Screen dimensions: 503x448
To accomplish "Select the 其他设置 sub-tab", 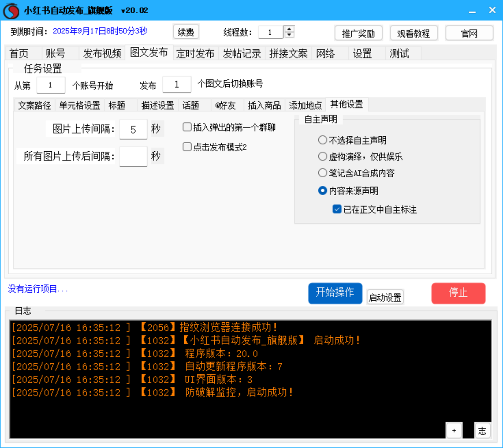I will coord(347,104).
